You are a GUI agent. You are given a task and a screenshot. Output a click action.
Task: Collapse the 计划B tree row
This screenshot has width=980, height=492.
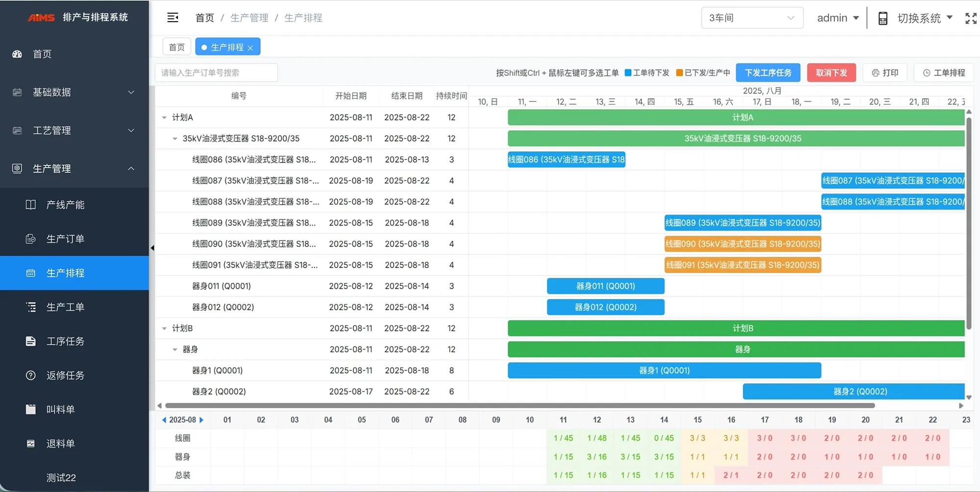click(164, 328)
